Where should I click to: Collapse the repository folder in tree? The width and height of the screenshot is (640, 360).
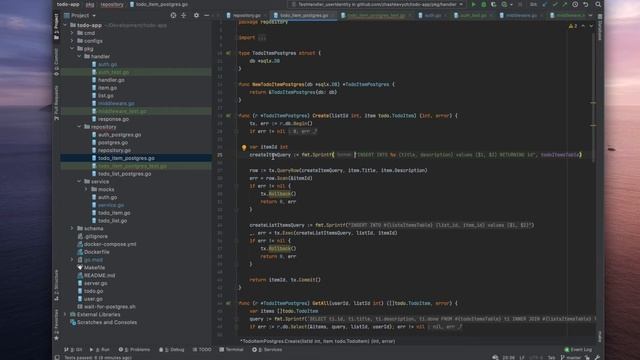click(x=79, y=127)
